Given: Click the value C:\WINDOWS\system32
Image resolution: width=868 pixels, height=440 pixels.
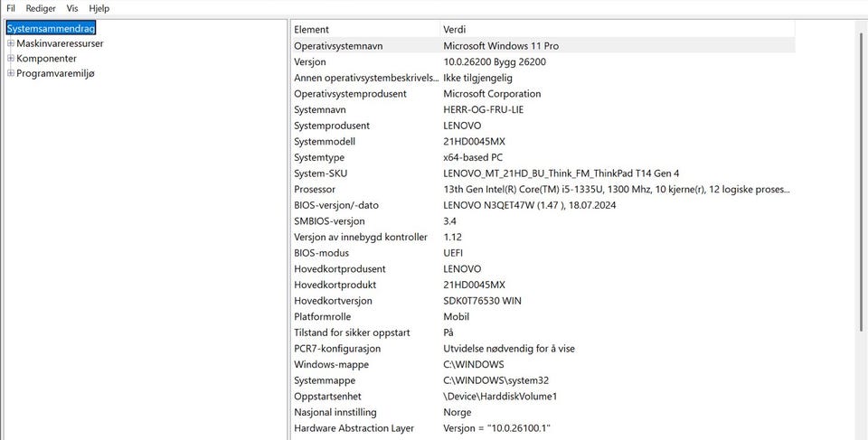Looking at the screenshot, I should 496,380.
